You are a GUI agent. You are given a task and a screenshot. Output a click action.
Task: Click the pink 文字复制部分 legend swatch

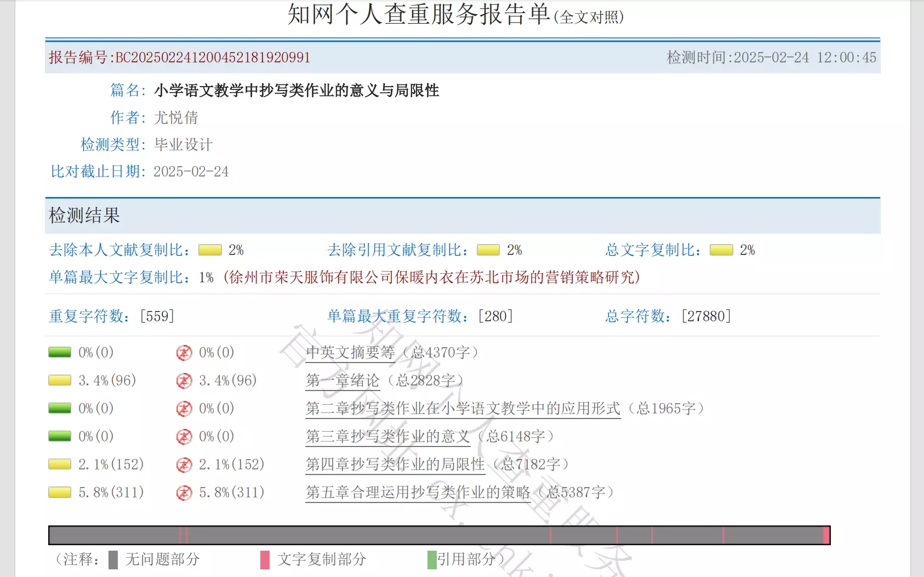pos(265,560)
